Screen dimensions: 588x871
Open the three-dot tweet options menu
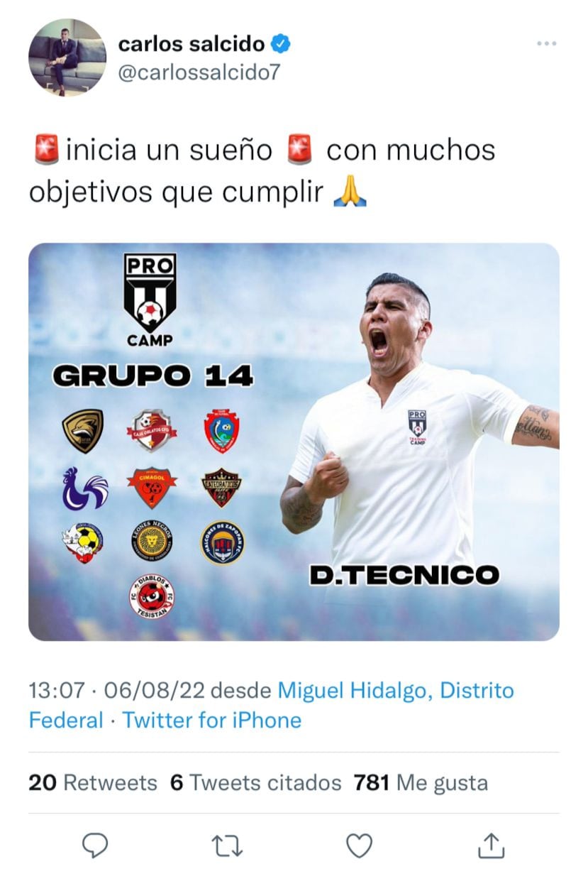point(547,44)
